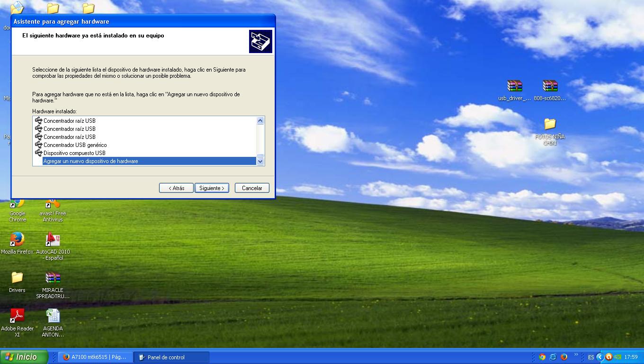This screenshot has height=364, width=644.
Task: Open ES language bar selector
Action: 591,357
